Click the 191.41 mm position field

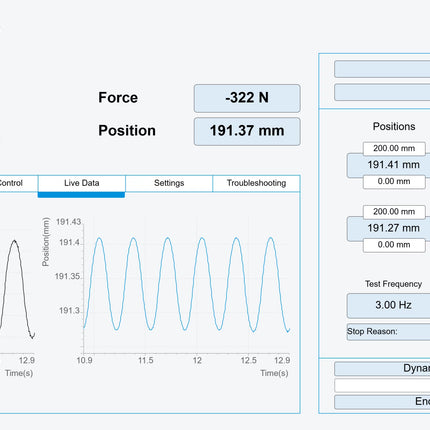389,165
